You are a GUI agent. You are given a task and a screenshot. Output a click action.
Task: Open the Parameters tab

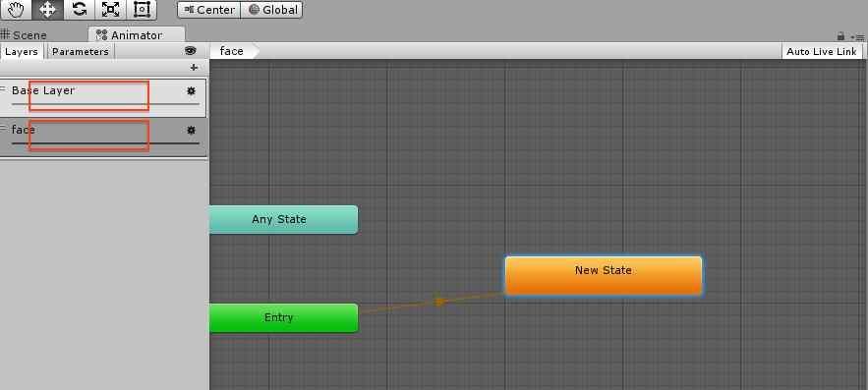(81, 51)
